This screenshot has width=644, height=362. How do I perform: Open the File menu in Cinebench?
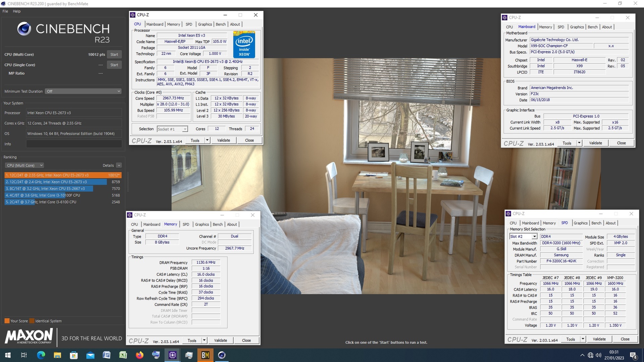(x=5, y=11)
